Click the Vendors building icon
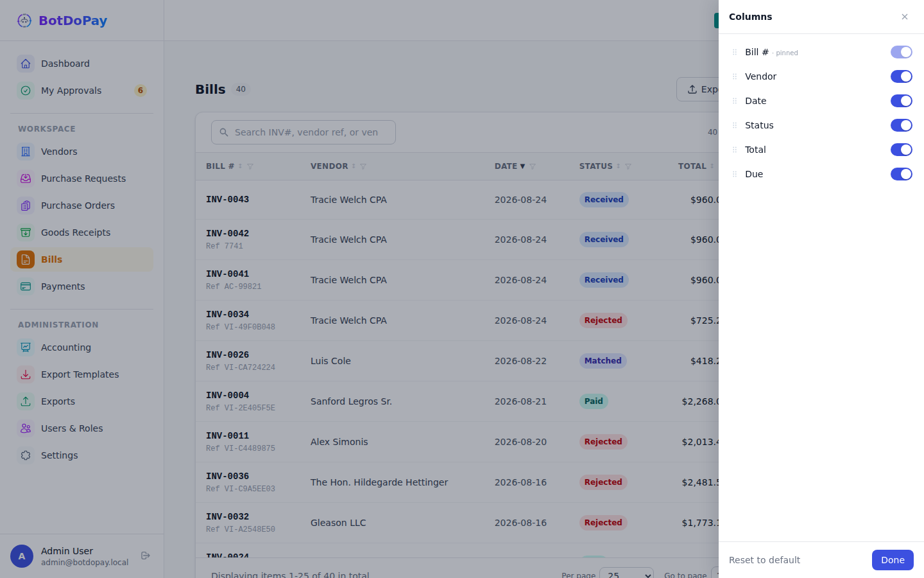This screenshot has height=578, width=924. pos(26,152)
